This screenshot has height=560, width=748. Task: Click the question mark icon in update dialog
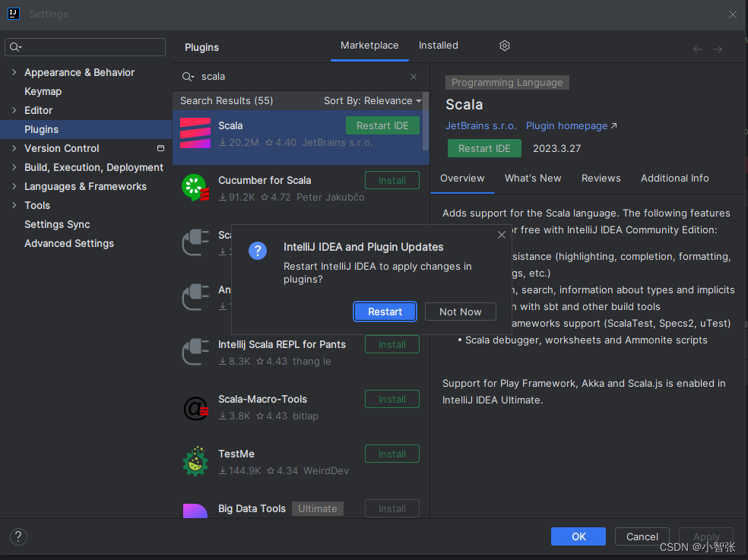258,251
